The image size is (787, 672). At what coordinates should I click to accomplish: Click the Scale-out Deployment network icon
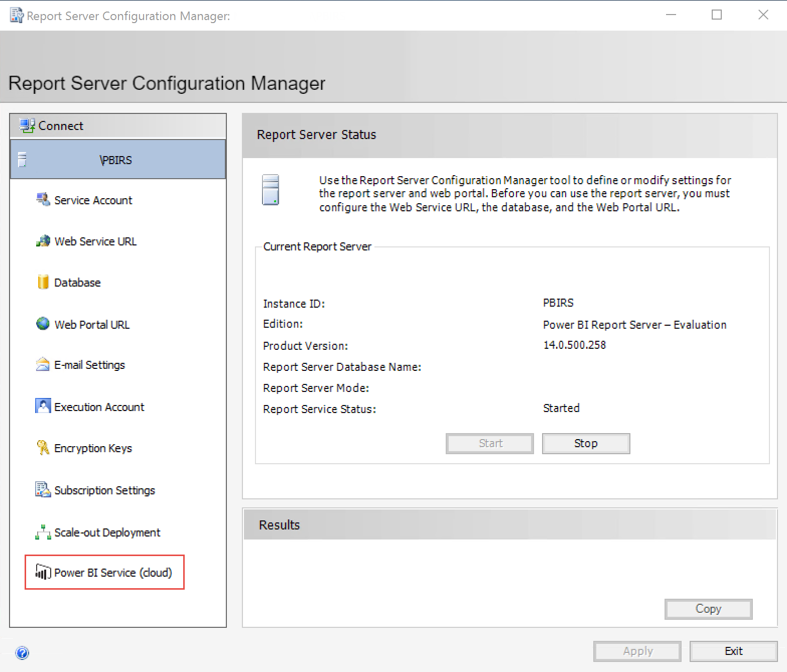click(x=43, y=532)
